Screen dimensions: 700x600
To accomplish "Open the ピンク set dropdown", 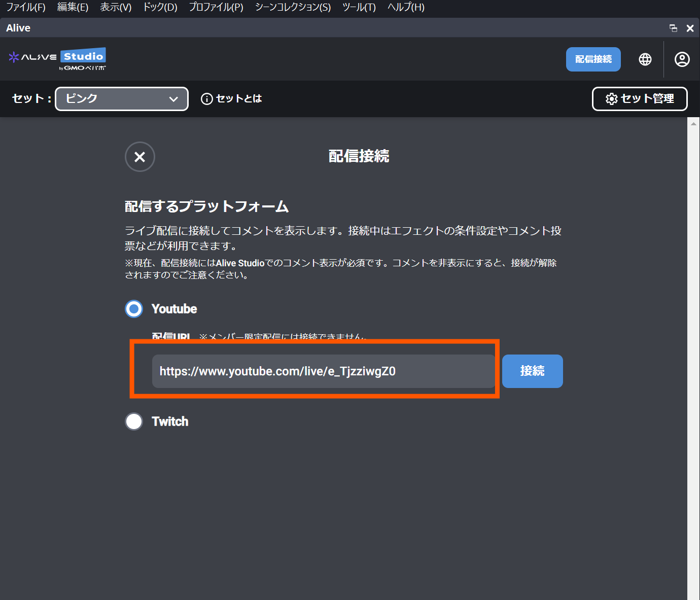I will point(122,99).
